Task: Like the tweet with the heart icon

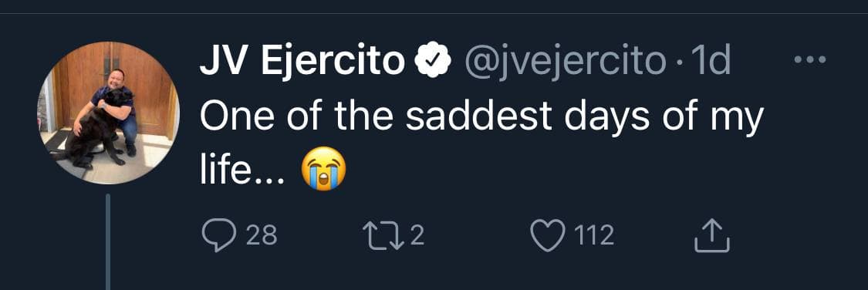Action: tap(548, 235)
